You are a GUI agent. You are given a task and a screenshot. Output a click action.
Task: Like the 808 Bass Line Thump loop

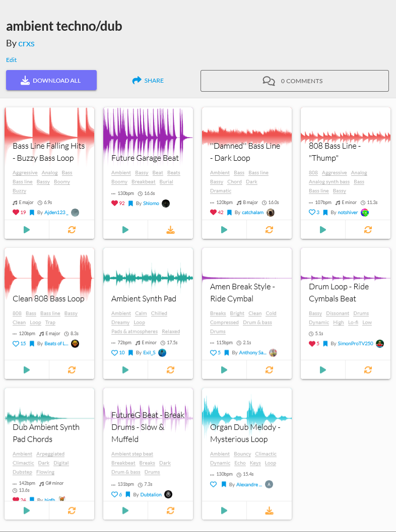312,213
